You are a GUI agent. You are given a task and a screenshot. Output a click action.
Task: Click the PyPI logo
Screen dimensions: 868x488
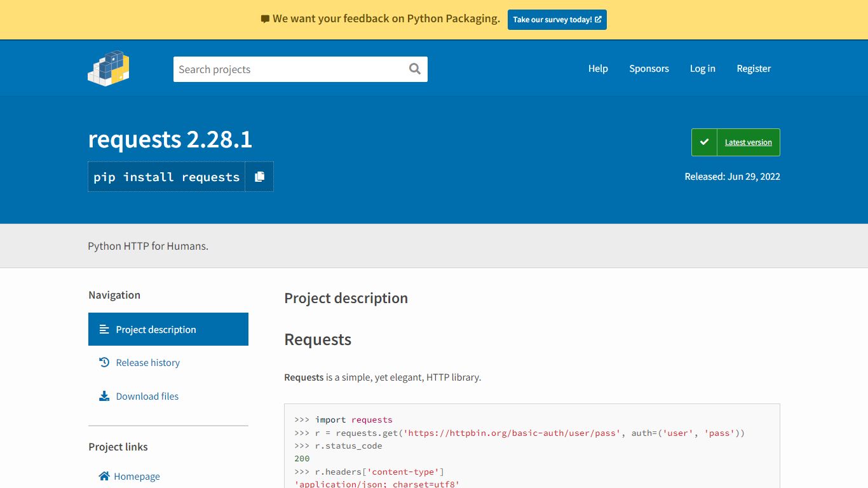point(109,68)
